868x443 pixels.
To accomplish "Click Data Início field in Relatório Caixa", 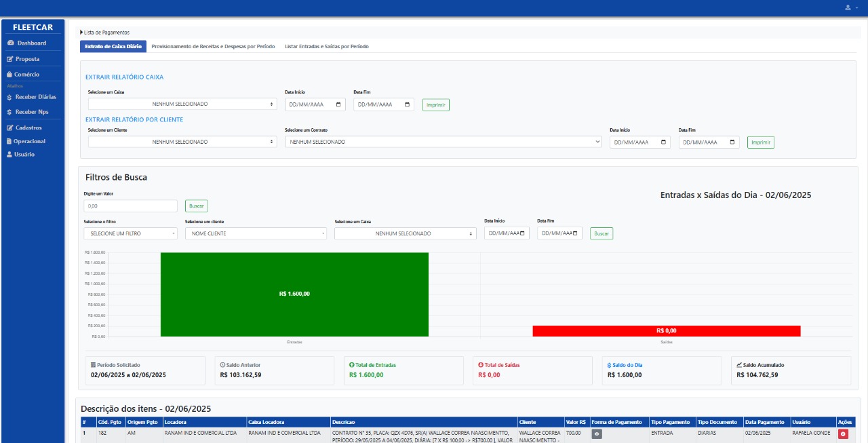I will (x=315, y=104).
